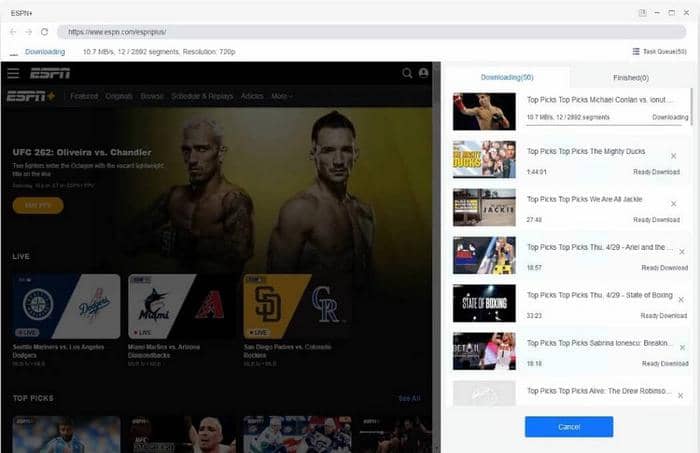Remove Ariel and the... item from queue

[x=682, y=252]
